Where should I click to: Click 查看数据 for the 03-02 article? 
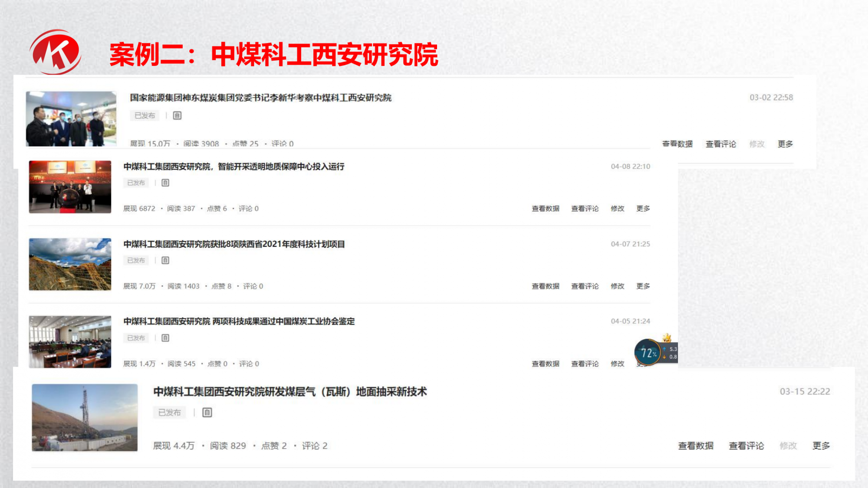[677, 144]
